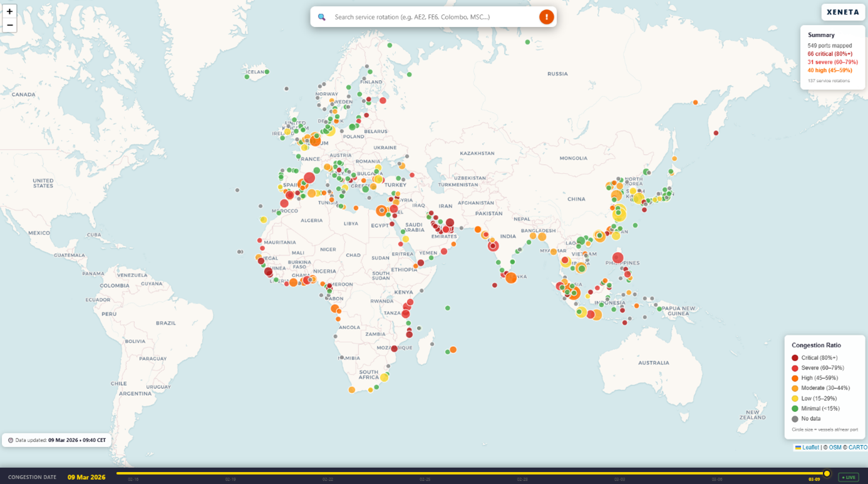The height and width of the screenshot is (484, 868).
Task: Select the orange port marker east of Madagascar
Action: (453, 350)
